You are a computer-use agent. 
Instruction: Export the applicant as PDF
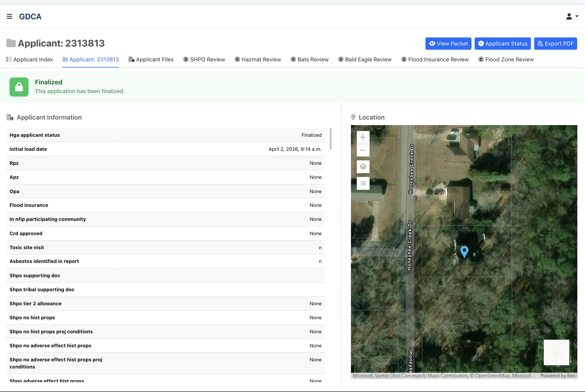[x=555, y=44]
